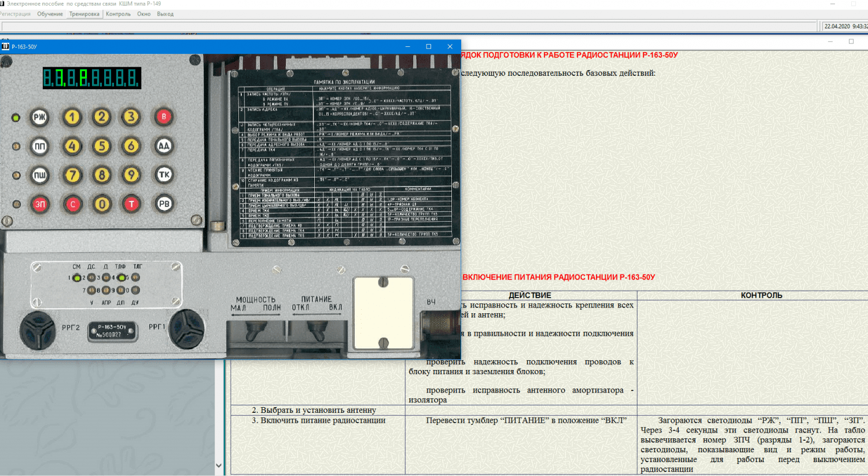Viewport: 868px width, 476px height.
Task: Click the ДЕЙСТВИЕ column header
Action: click(x=530, y=295)
